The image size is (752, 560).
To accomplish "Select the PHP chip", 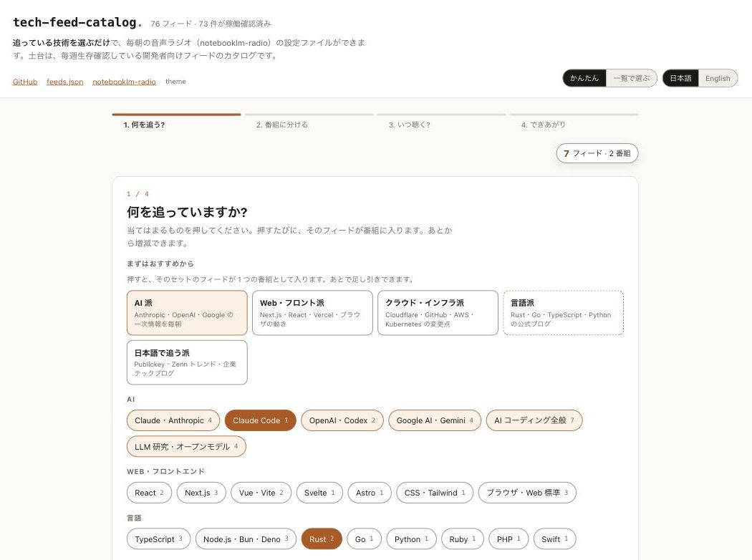I will 508,539.
